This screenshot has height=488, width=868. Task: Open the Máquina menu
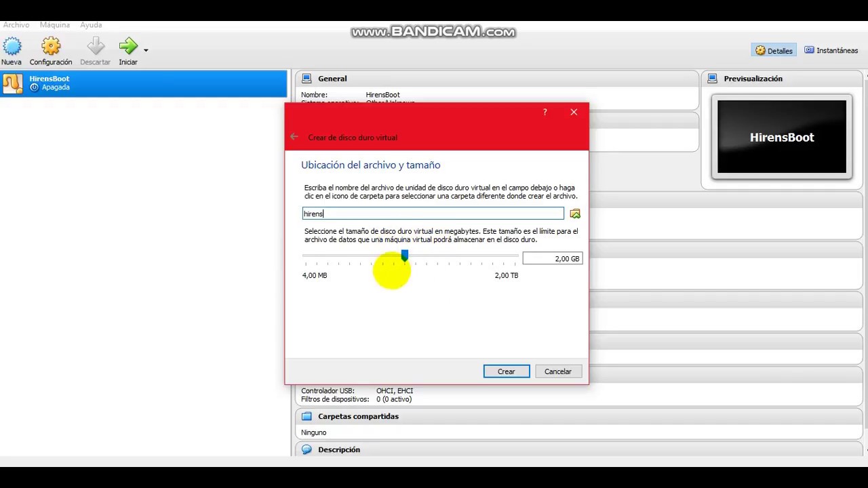pyautogui.click(x=55, y=25)
